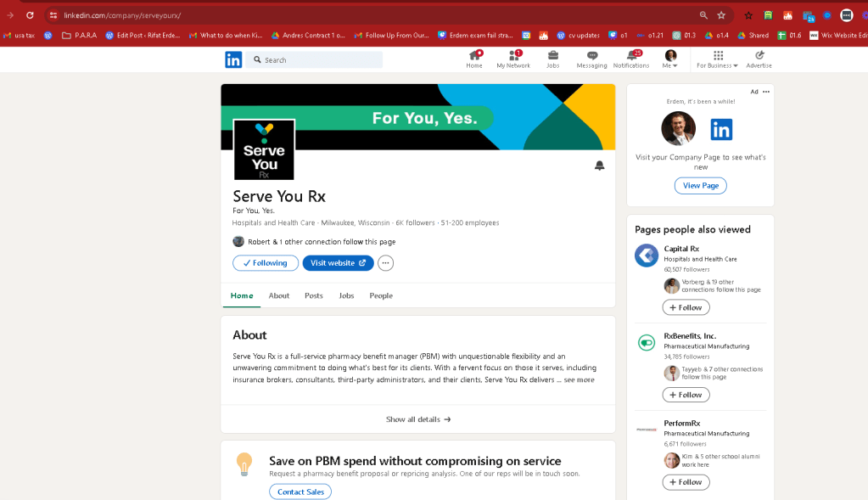Click the notification bell on Serve You Rx page

[599, 166]
